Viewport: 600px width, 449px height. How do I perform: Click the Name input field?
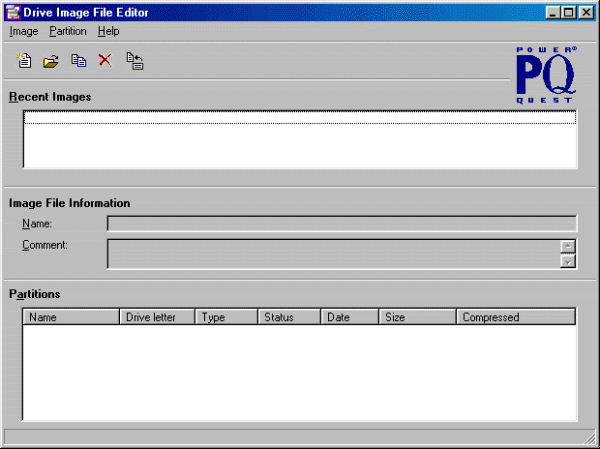(342, 224)
